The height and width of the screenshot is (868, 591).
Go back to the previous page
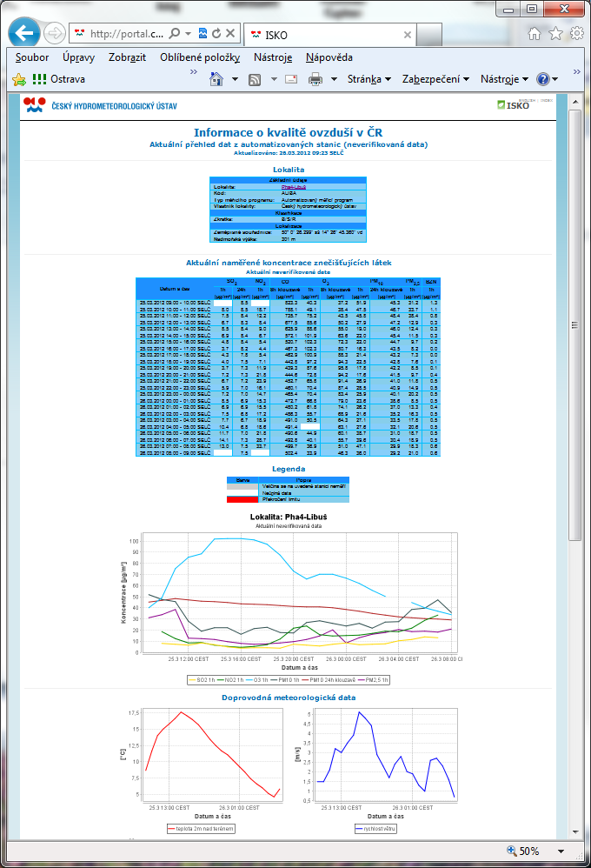click(x=23, y=33)
